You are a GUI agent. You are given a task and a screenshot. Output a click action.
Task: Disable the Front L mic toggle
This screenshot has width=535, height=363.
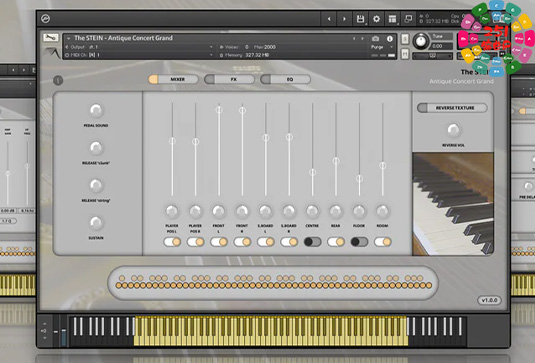[x=219, y=242]
